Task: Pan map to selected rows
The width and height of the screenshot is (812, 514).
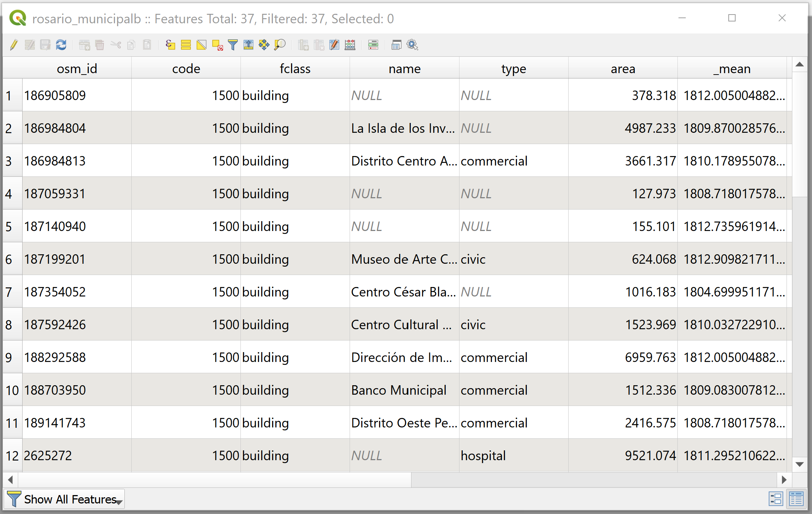Action: [x=264, y=45]
